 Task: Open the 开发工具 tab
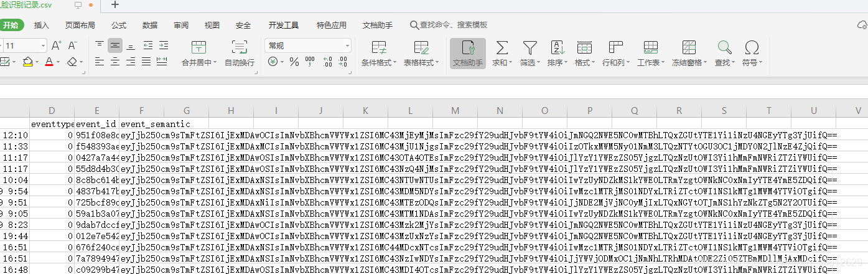point(284,25)
